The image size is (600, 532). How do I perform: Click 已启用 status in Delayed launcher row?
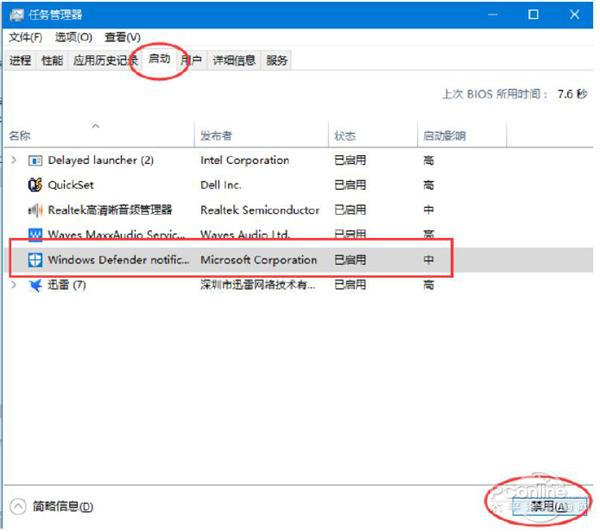(350, 160)
